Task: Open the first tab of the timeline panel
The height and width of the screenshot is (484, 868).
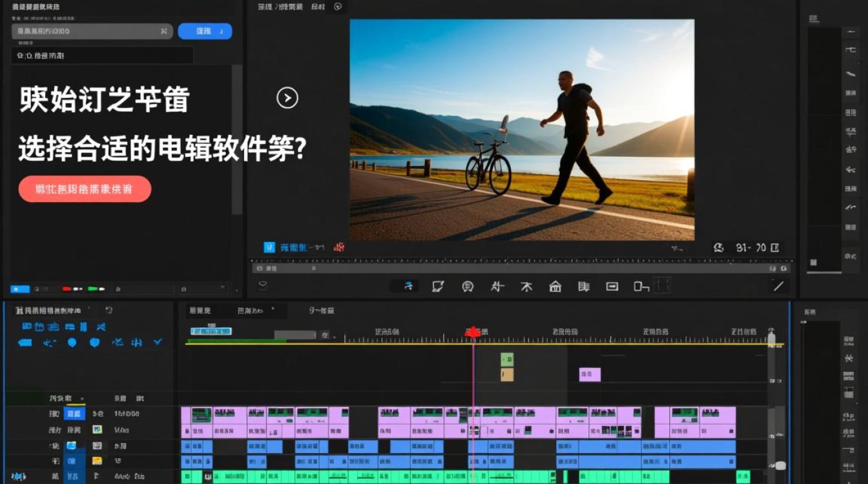Action: coord(200,310)
